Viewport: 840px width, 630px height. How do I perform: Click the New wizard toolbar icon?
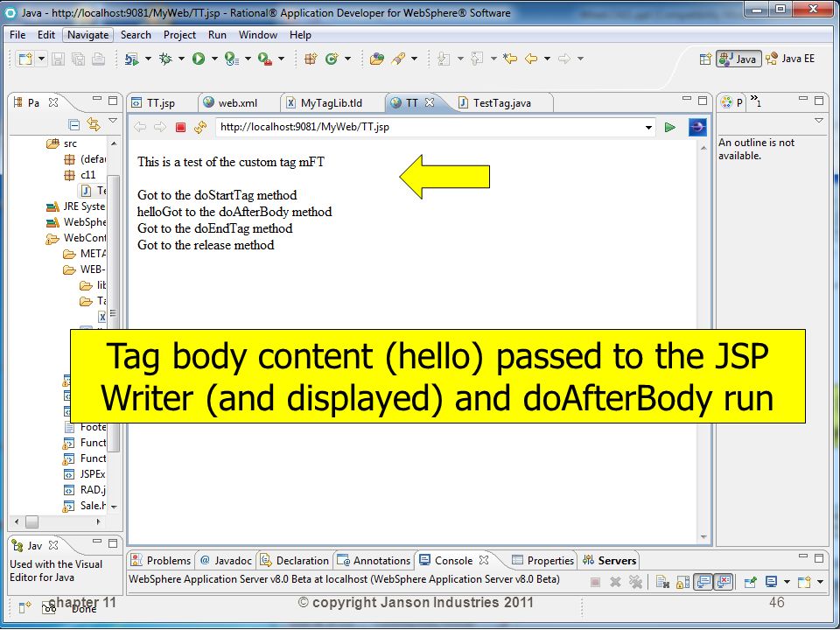[24, 59]
